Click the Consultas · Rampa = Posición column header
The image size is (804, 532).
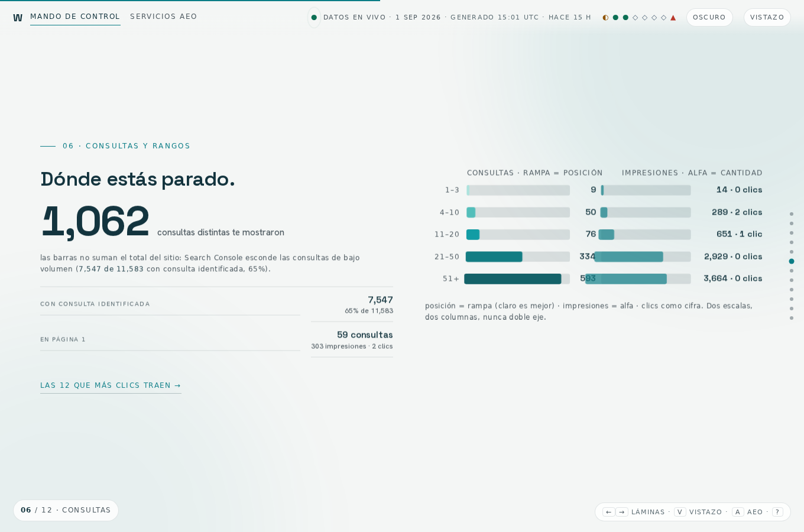pyautogui.click(x=535, y=173)
